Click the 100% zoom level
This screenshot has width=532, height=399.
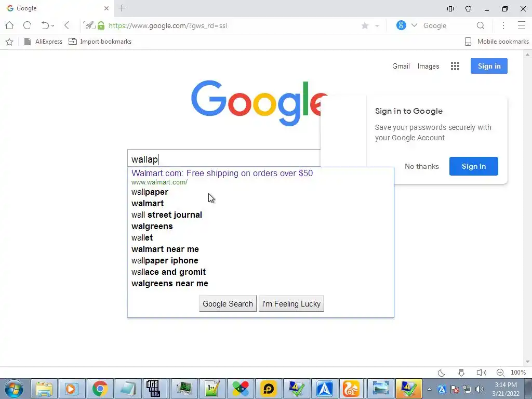[x=518, y=373]
